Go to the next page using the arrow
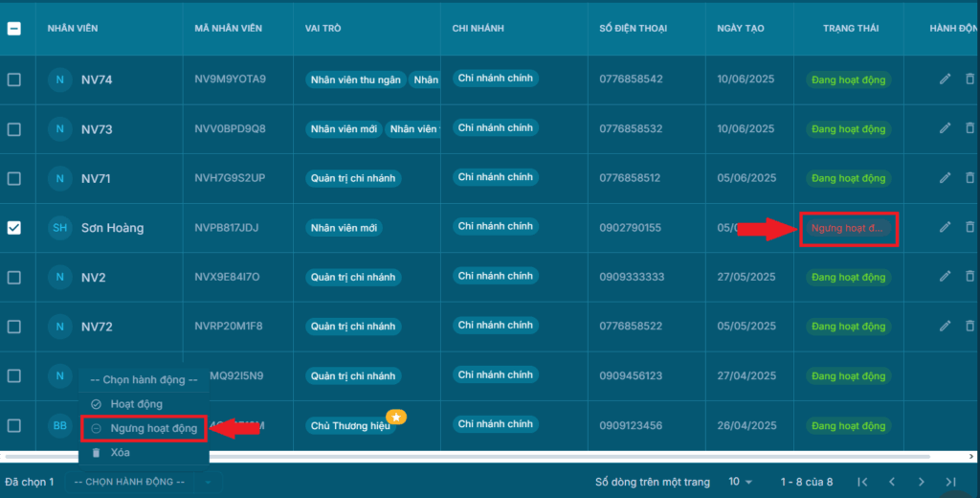 click(921, 482)
